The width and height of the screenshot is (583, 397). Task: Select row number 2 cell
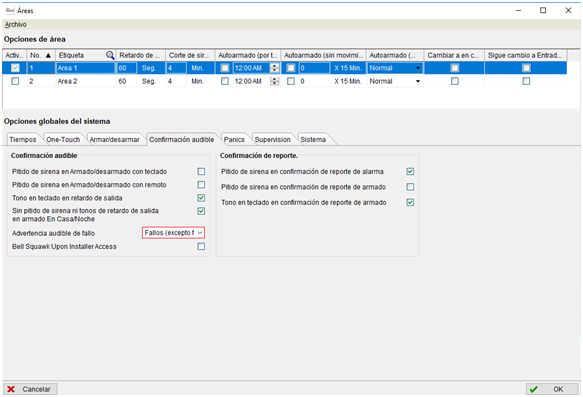click(41, 81)
